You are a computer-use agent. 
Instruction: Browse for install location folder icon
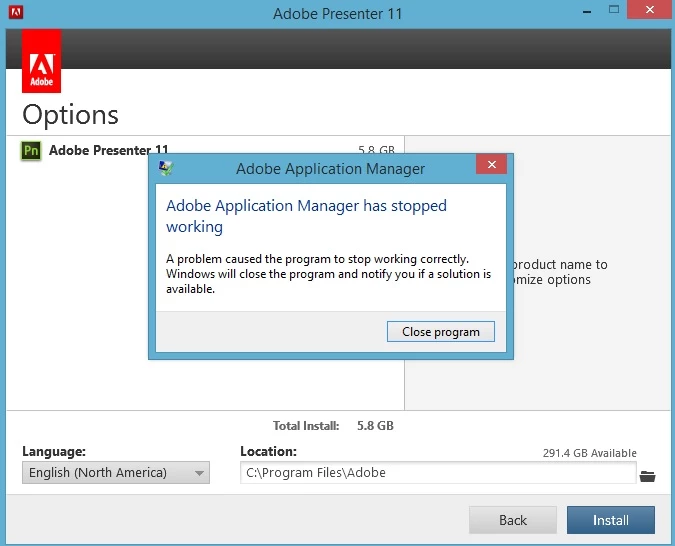point(647,476)
